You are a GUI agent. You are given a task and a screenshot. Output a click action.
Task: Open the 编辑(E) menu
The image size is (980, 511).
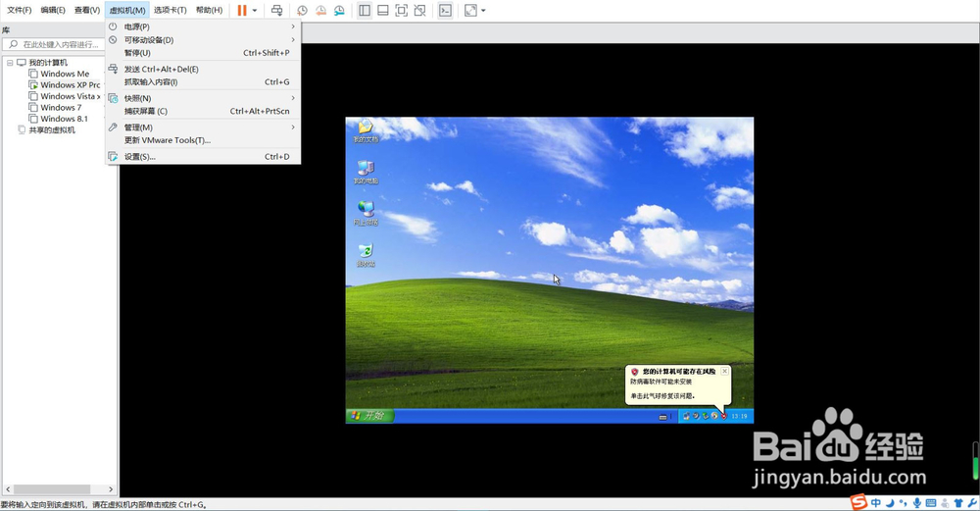click(x=53, y=10)
